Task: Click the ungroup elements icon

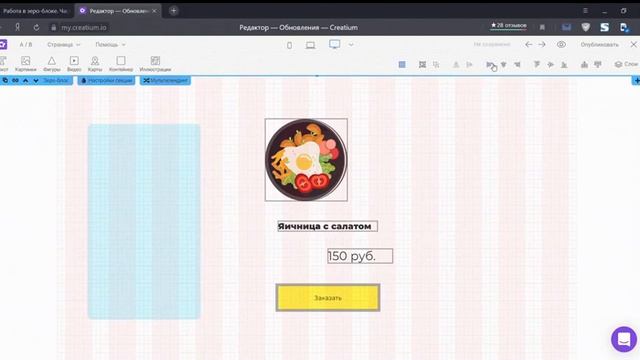Action: click(x=436, y=64)
